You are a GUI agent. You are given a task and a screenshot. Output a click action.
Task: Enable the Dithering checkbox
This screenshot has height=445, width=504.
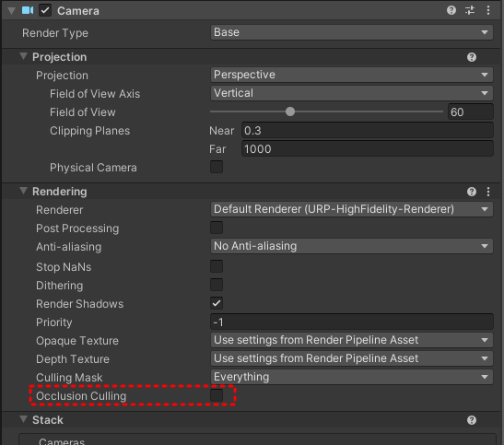point(217,285)
